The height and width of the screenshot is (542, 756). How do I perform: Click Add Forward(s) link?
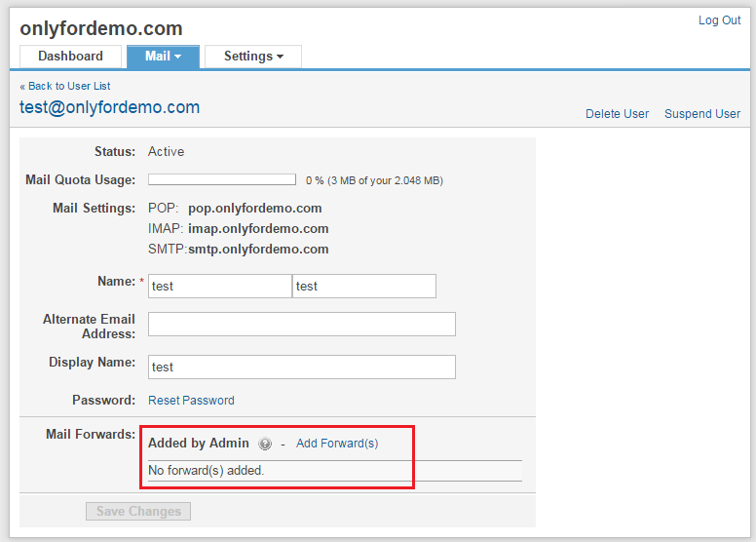337,444
